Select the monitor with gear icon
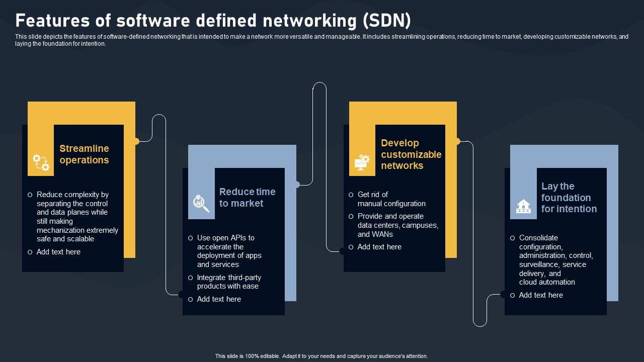644x362 pixels. 361,162
